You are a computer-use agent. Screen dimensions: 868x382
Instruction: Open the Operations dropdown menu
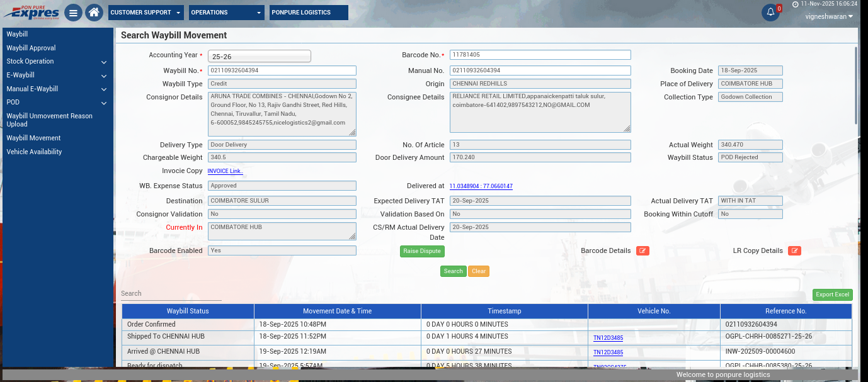click(227, 13)
